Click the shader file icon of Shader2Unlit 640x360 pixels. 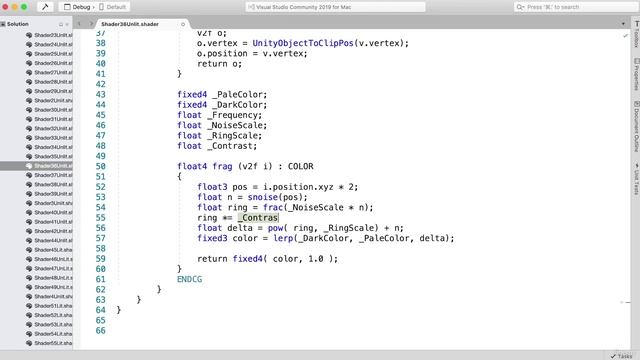coord(29,100)
